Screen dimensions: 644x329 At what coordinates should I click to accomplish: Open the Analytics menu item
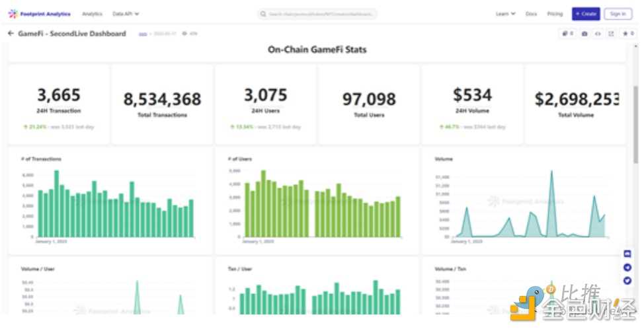[x=92, y=14]
